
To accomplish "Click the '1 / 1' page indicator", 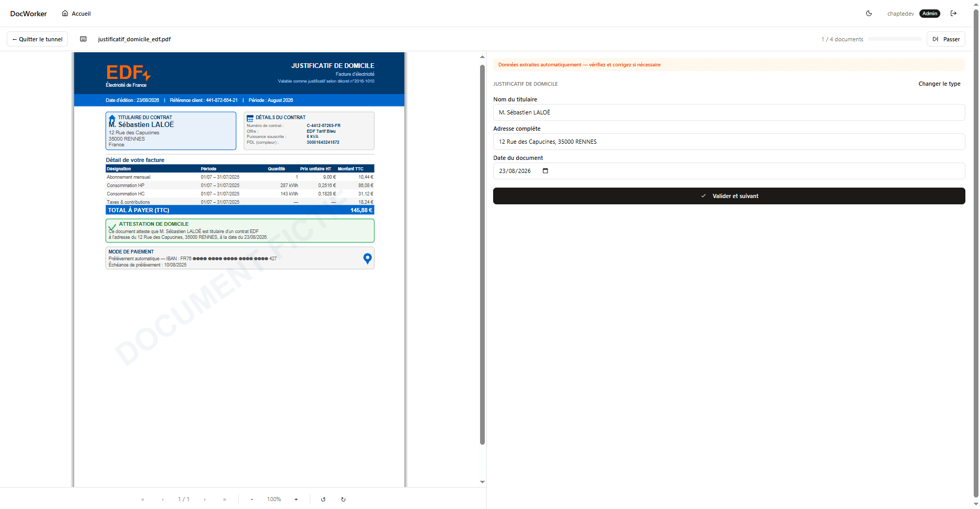I will [184, 500].
